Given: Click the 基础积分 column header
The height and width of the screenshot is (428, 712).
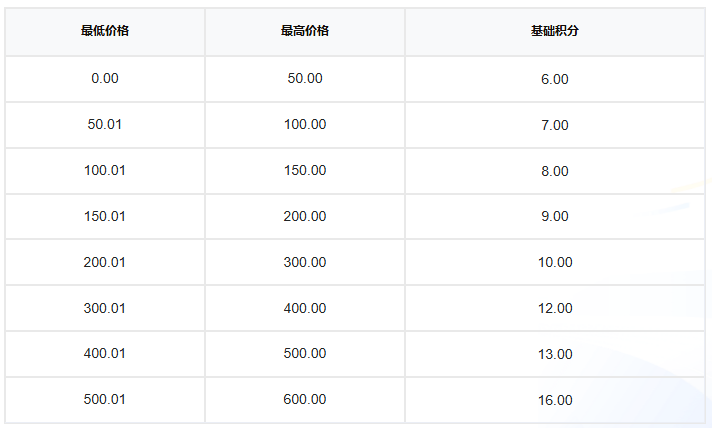Looking at the screenshot, I should coord(555,31).
